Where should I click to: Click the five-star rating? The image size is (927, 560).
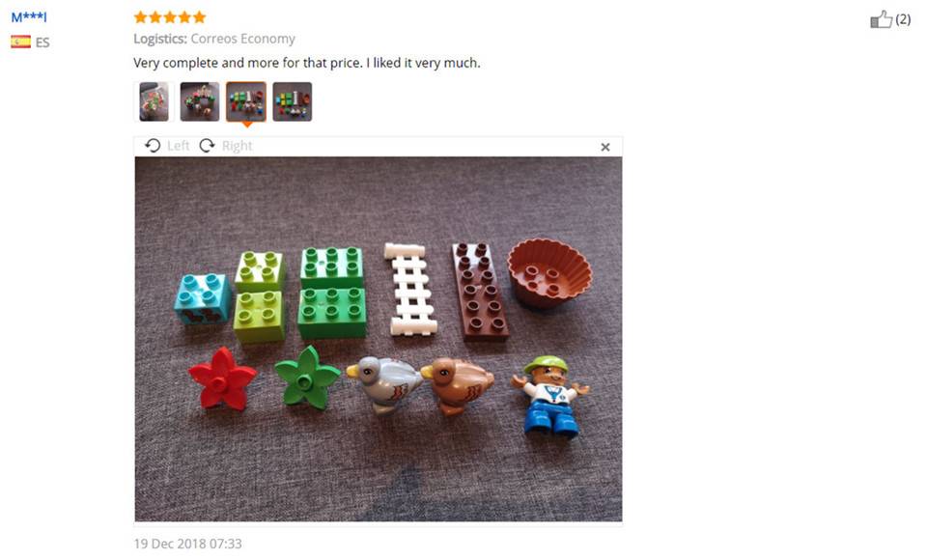point(170,17)
